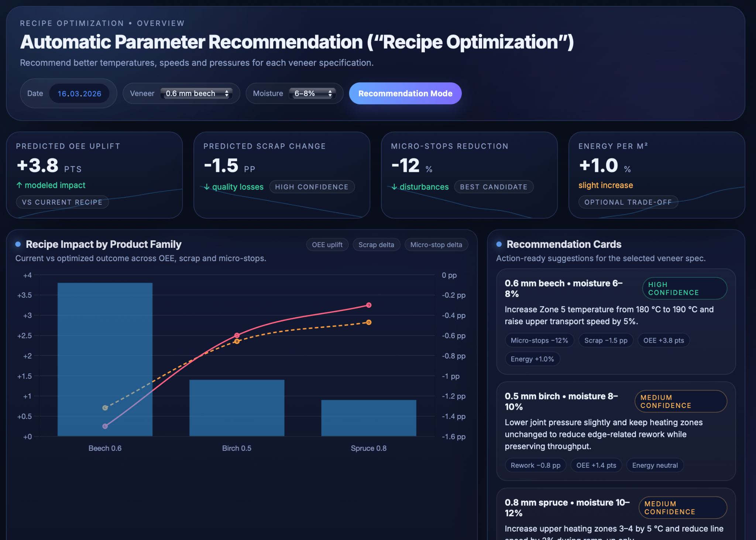Image resolution: width=756 pixels, height=540 pixels.
Task: Click the HIGH CONFIDENCE badge on beech card
Action: click(x=684, y=288)
